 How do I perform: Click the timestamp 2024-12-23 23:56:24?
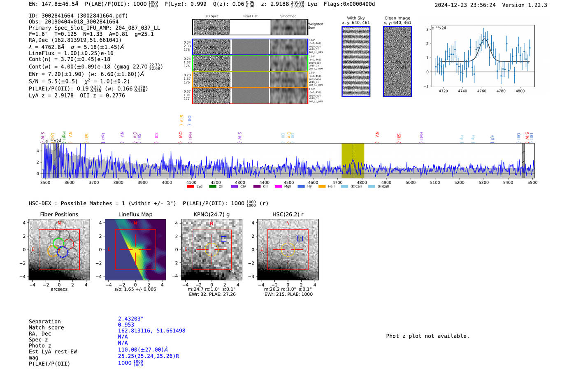point(465,5)
